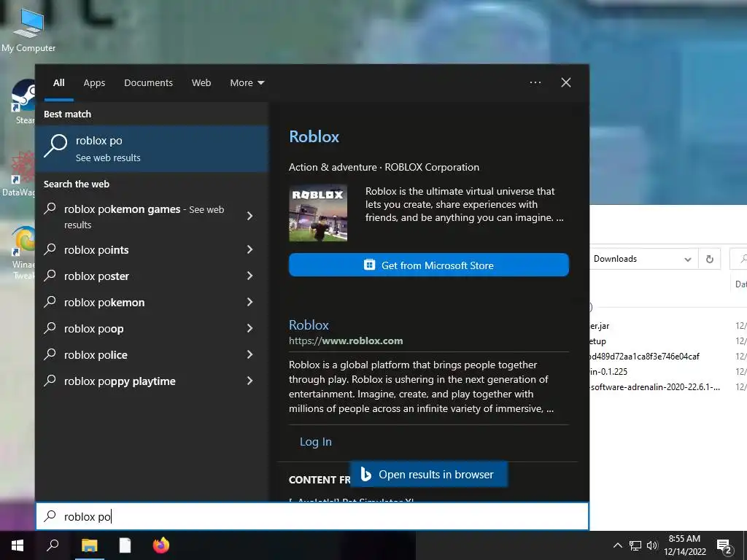Image resolution: width=747 pixels, height=560 pixels.
Task: Select best match 'roblox po' web result
Action: pyautogui.click(x=152, y=148)
